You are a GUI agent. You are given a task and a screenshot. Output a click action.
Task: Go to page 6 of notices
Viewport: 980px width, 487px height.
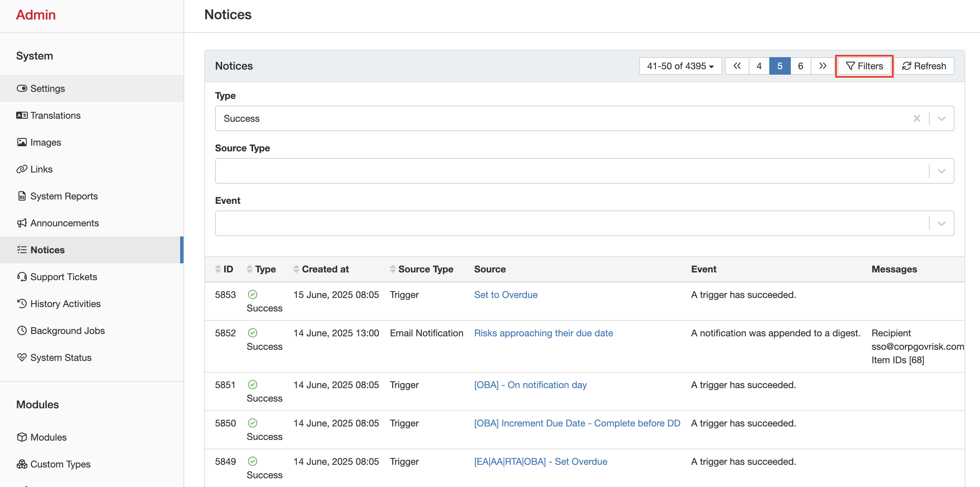[800, 66]
